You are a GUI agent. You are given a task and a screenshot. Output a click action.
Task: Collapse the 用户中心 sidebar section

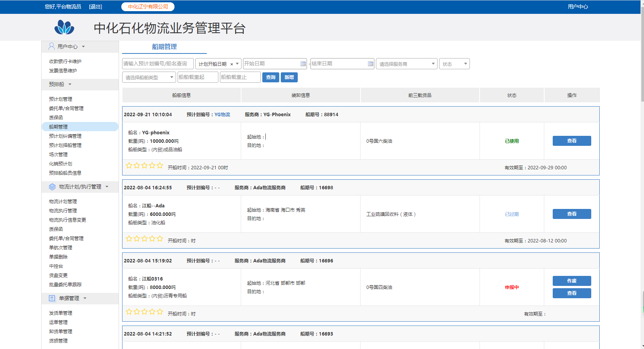pos(83,47)
